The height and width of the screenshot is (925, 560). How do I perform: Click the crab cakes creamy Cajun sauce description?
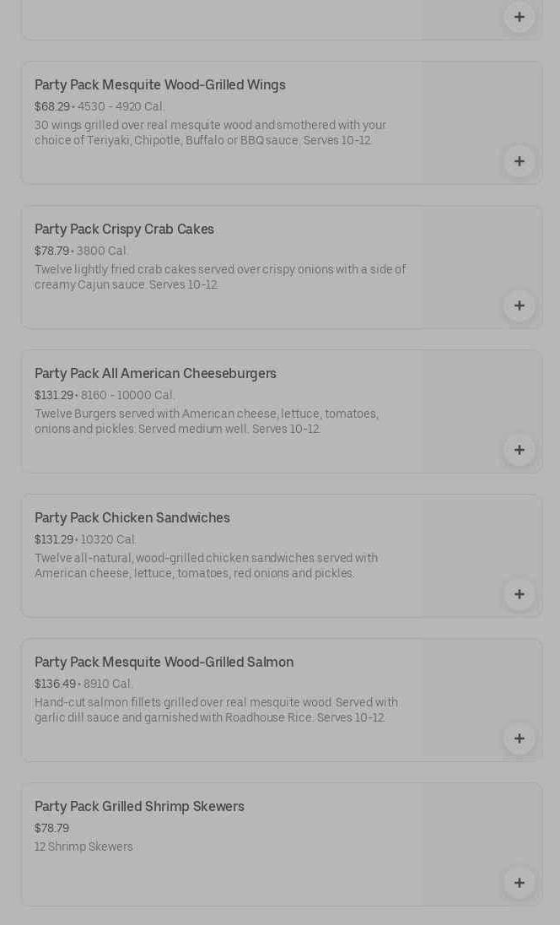coord(220,278)
